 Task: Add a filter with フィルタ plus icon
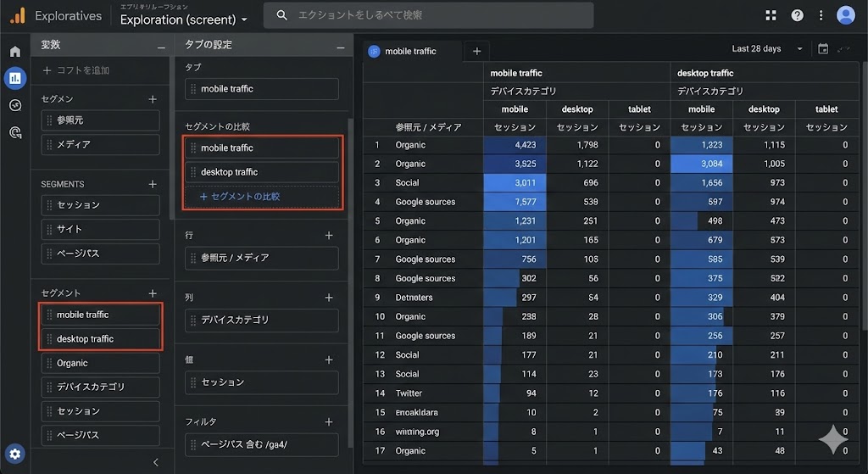329,422
